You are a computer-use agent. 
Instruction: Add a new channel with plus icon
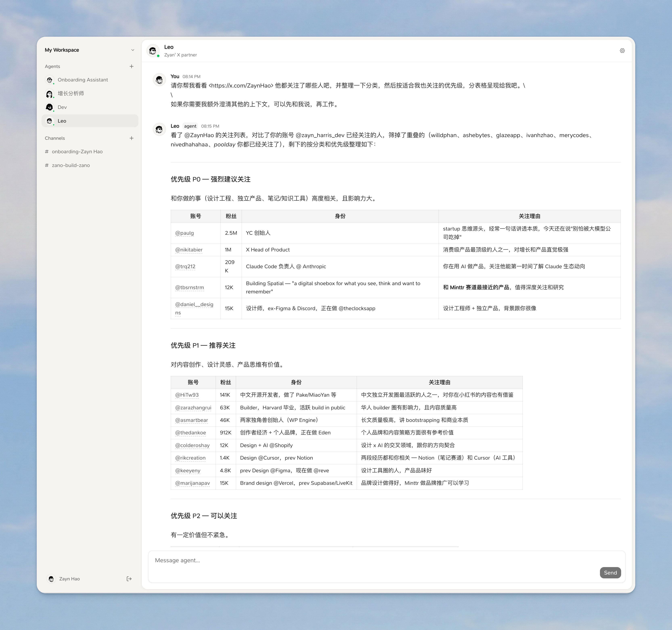(132, 138)
